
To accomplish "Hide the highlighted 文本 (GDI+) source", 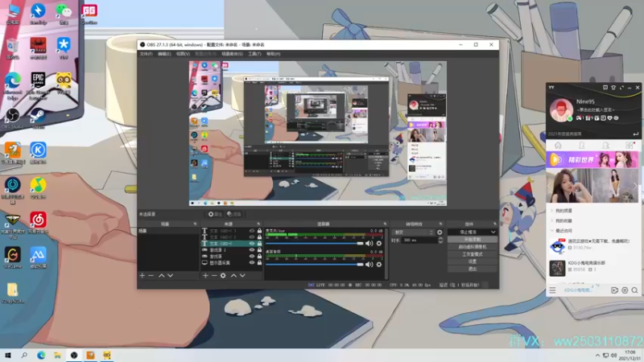I will click(252, 244).
